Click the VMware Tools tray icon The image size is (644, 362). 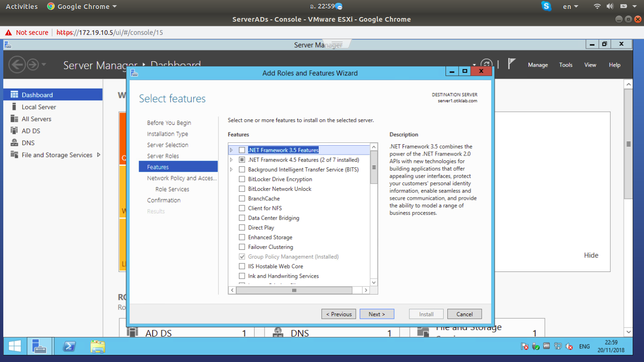(547, 346)
